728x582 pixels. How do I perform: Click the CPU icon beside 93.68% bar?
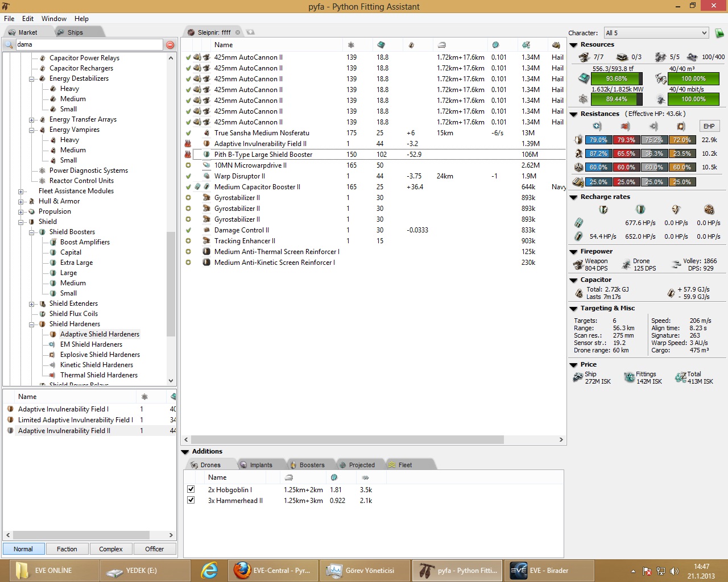[584, 79]
